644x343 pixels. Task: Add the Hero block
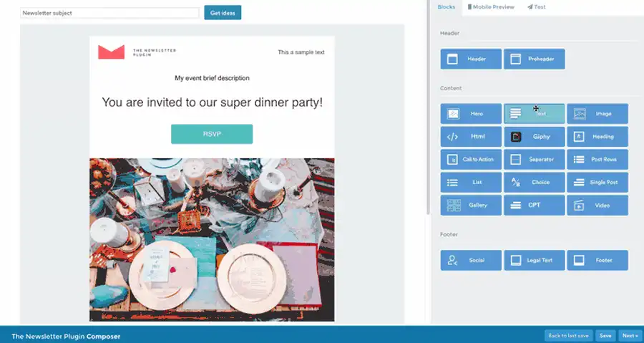471,114
